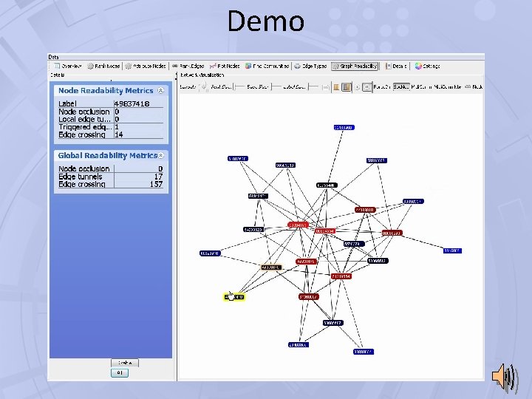Image resolution: width=532 pixels, height=399 pixels.
Task: Click the global Edge tunnels value 17
Action: coord(158,177)
